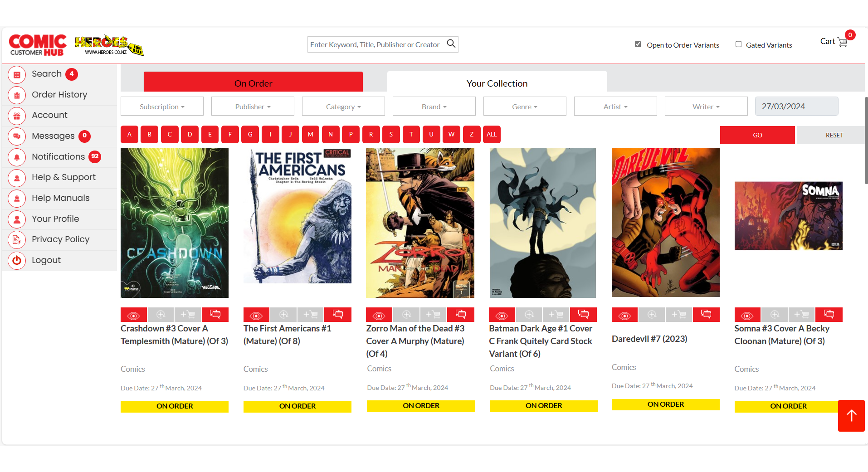Click the page vertical scrollbar
This screenshot has height=472, width=868.
[866, 140]
